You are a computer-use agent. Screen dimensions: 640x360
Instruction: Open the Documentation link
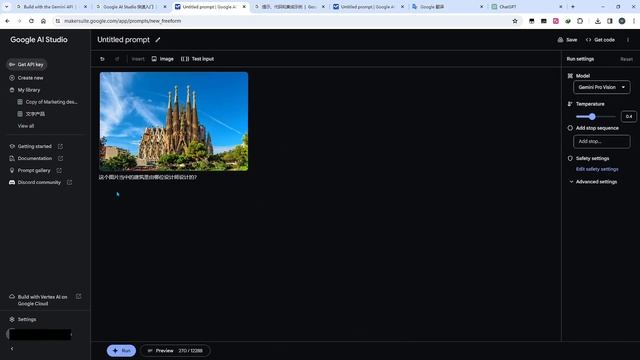click(35, 158)
